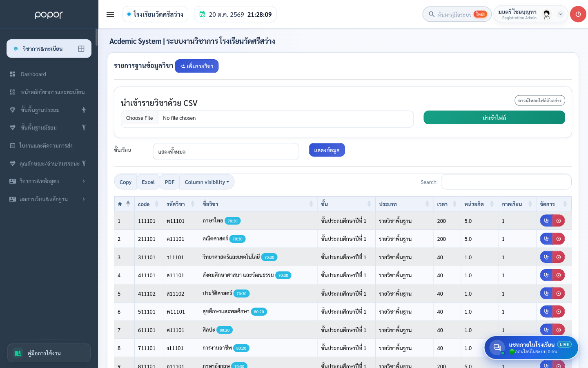Focus the table Search input field
This screenshot has width=588, height=368.
(x=506, y=182)
